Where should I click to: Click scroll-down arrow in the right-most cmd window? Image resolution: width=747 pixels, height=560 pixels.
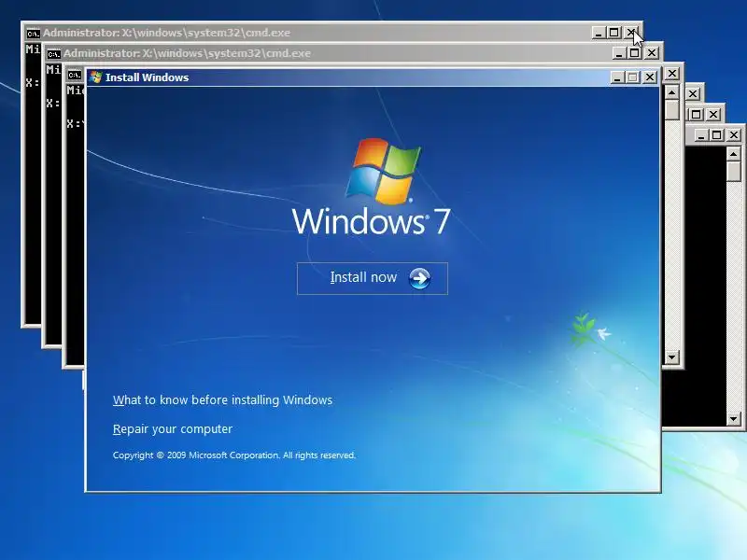coord(734,419)
